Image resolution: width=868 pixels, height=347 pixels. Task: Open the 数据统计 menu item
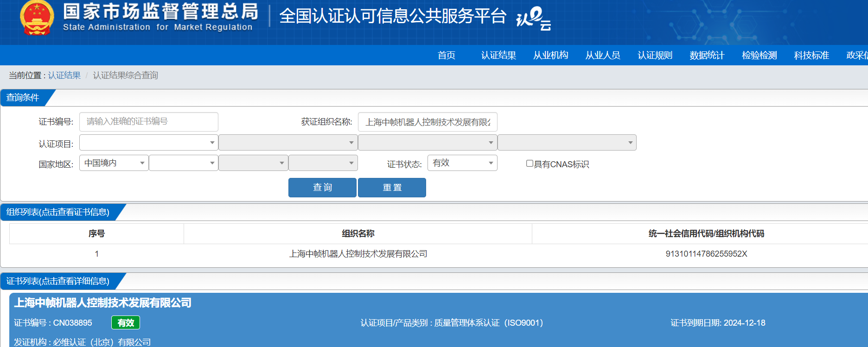[707, 55]
